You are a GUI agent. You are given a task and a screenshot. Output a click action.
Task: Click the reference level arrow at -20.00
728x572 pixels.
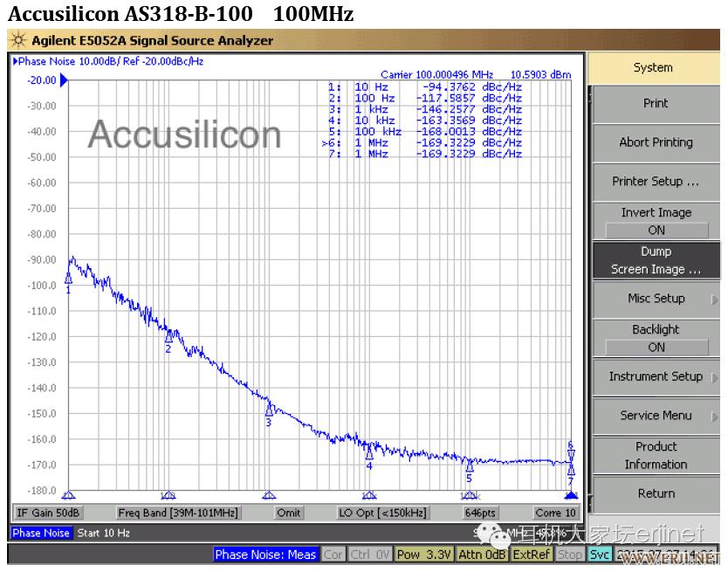pos(64,80)
